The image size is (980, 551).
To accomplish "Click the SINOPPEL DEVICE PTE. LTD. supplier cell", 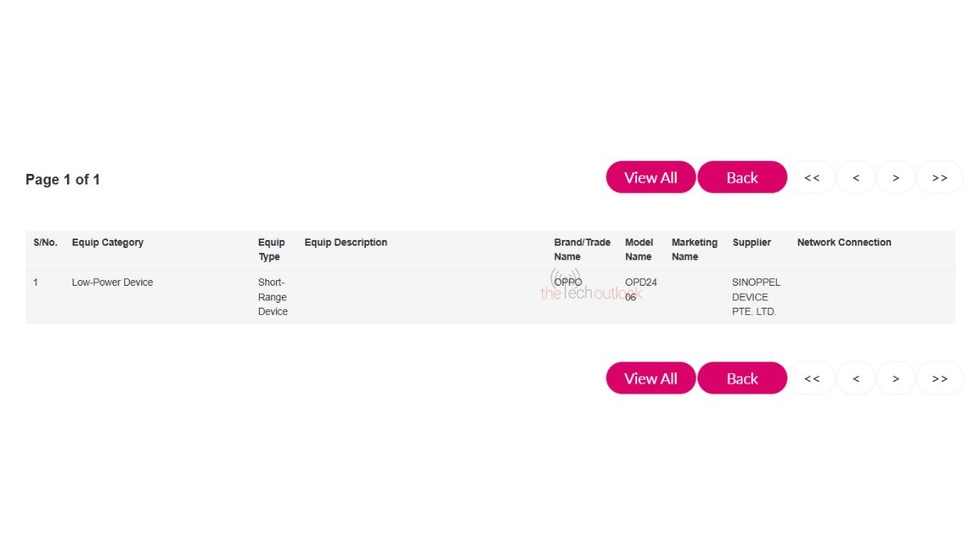I will coord(755,297).
